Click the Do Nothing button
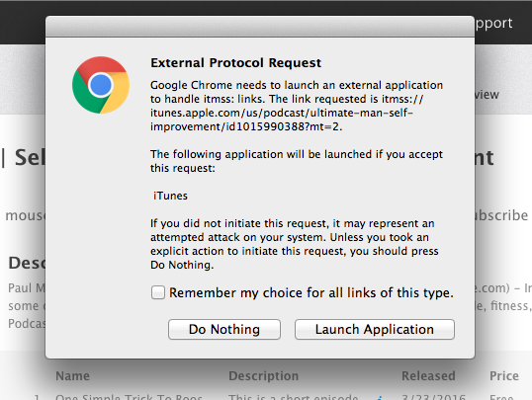This screenshot has width=532, height=400. coord(224,329)
